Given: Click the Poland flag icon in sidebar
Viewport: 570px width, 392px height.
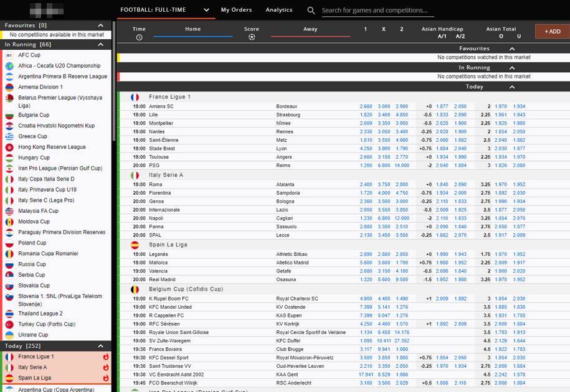Looking at the screenshot, I should (9, 243).
